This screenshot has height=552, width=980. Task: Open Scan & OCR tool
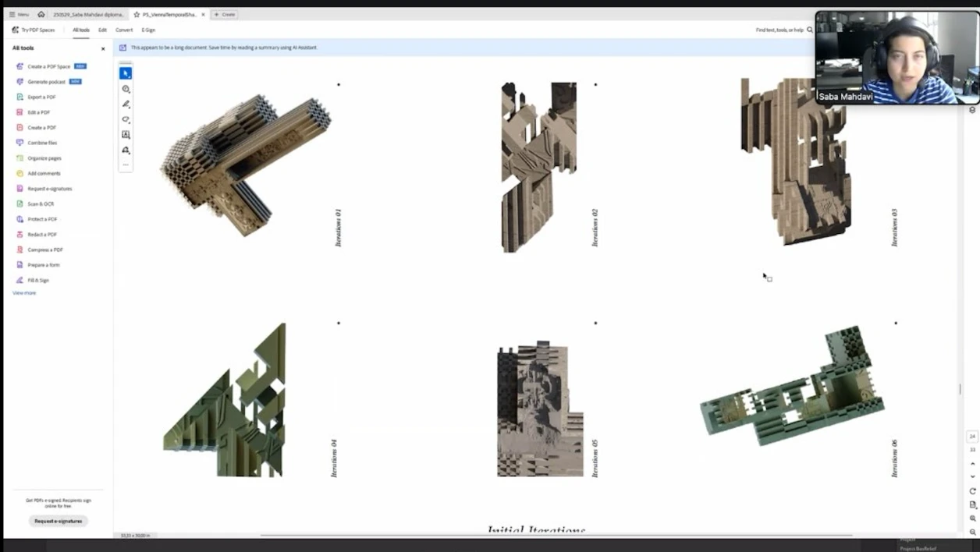tap(35, 203)
